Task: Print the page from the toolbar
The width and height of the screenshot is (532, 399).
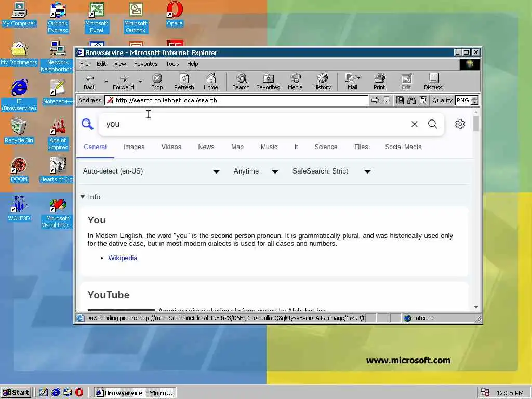Action: click(x=379, y=82)
